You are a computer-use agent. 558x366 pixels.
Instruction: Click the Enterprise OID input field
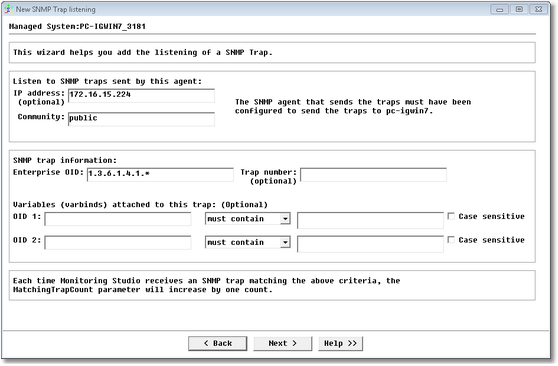(160, 174)
